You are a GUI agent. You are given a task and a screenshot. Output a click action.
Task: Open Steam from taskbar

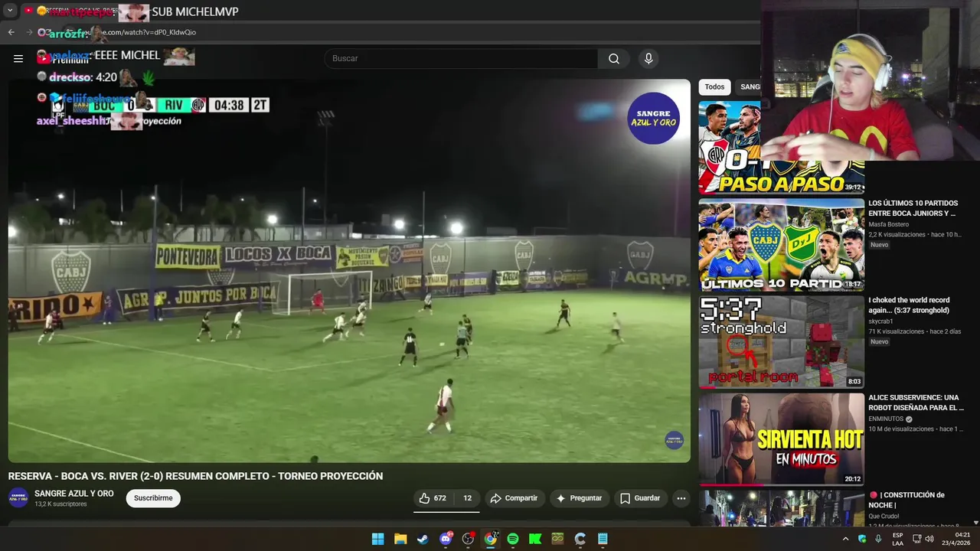(423, 539)
